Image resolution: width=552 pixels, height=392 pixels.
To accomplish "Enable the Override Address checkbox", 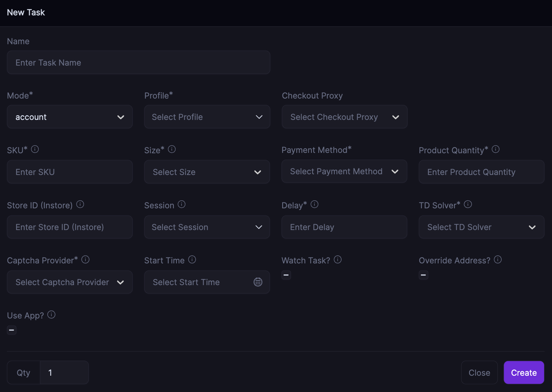I will [x=423, y=275].
